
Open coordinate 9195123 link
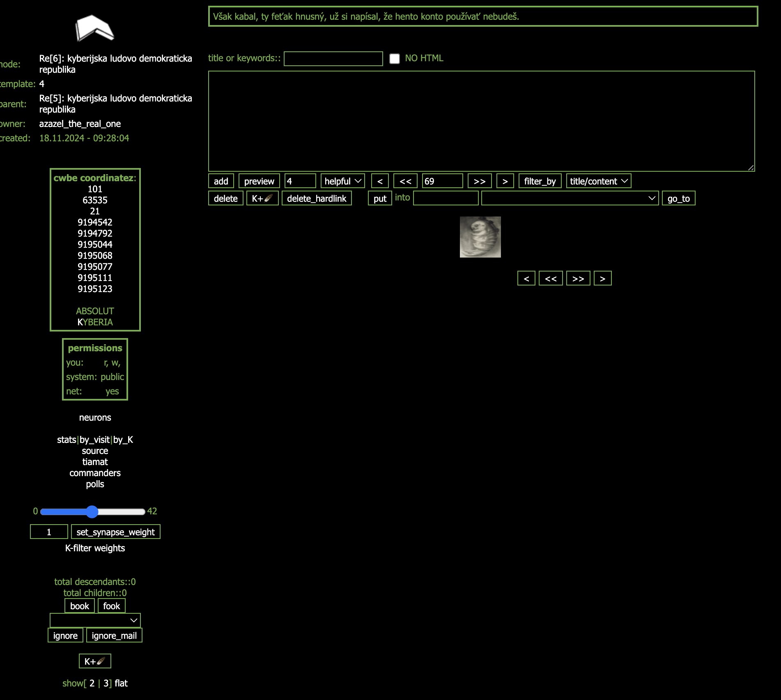pyautogui.click(x=95, y=289)
